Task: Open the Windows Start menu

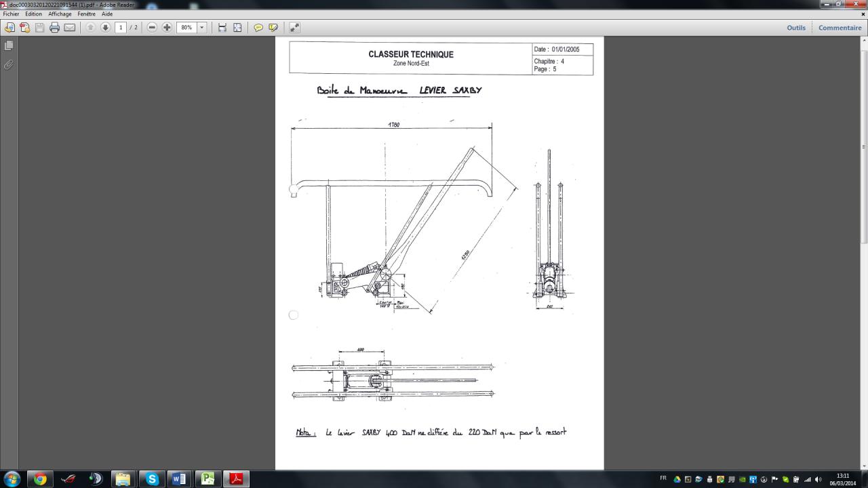Action: click(x=12, y=479)
